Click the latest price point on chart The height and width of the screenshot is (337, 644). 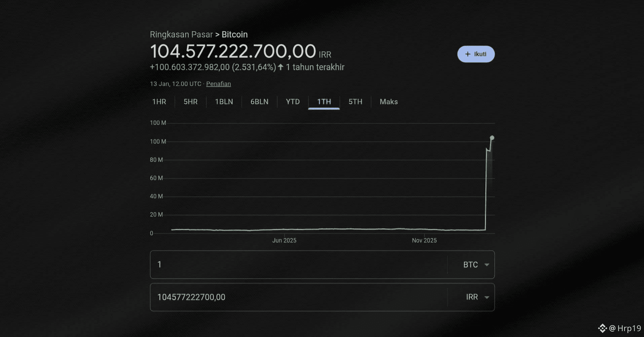[492, 138]
